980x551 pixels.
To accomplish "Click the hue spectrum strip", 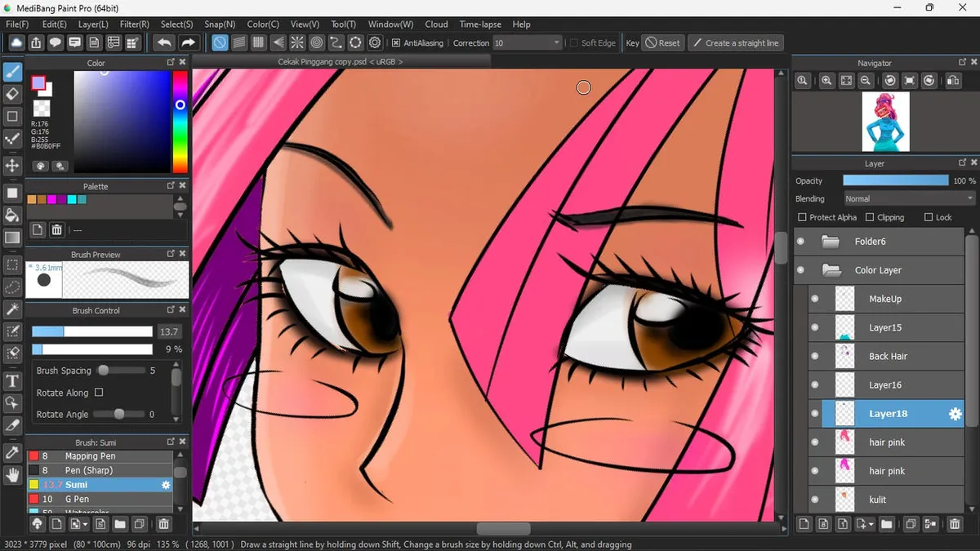I will click(180, 121).
